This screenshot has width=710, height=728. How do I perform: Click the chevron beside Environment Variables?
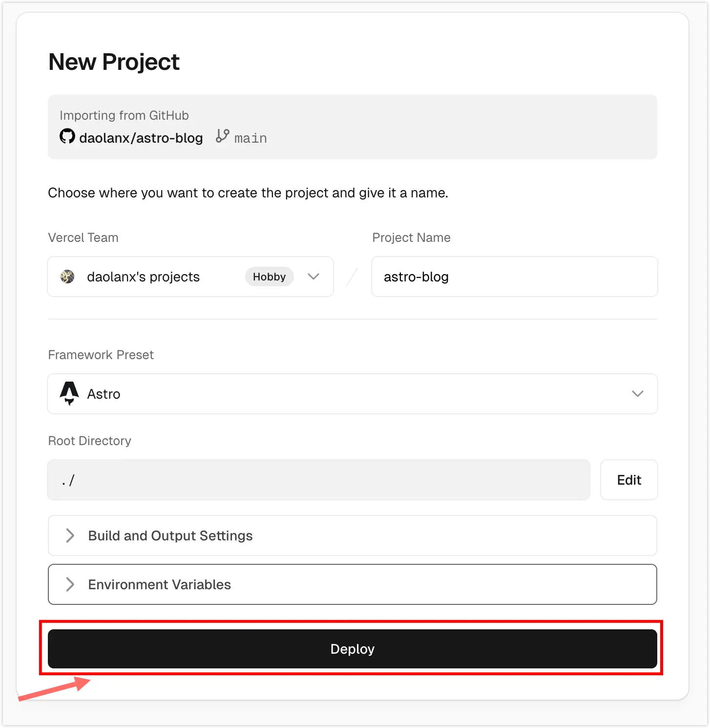coord(70,584)
